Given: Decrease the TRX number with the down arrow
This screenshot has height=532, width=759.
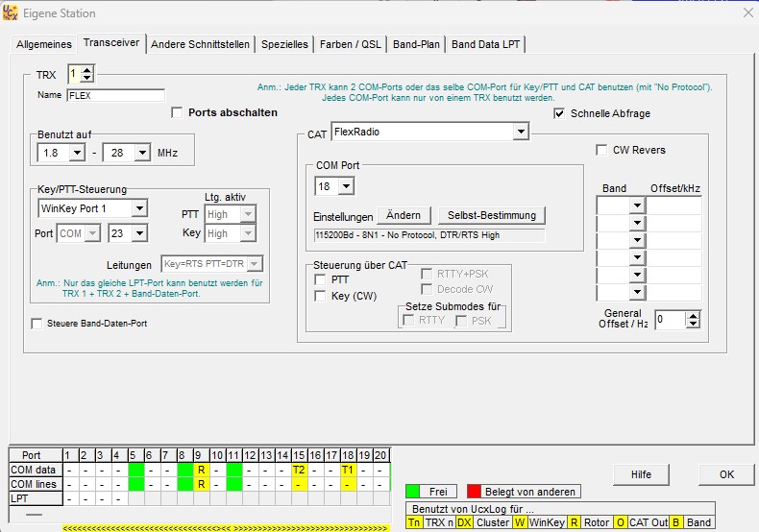Looking at the screenshot, I should (87, 79).
